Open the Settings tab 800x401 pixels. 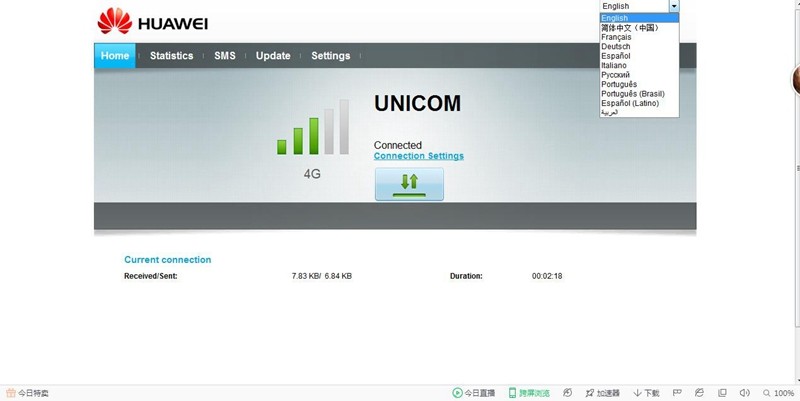pyautogui.click(x=331, y=56)
